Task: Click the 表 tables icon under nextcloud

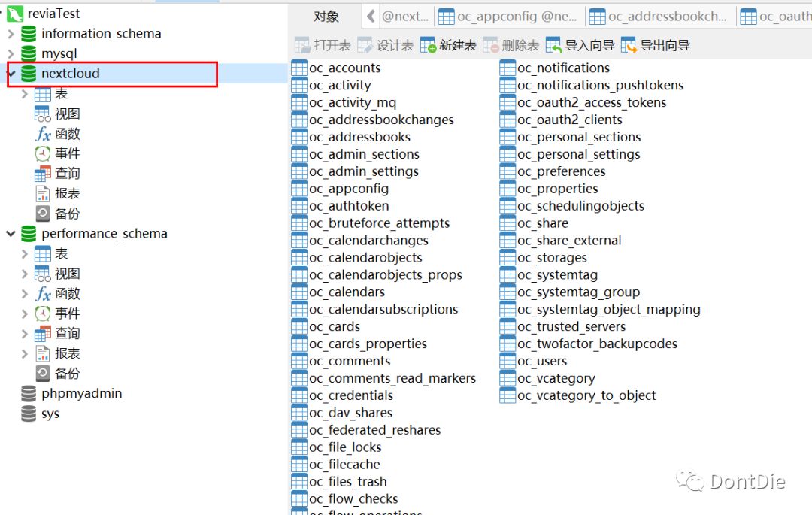Action: pyautogui.click(x=43, y=94)
